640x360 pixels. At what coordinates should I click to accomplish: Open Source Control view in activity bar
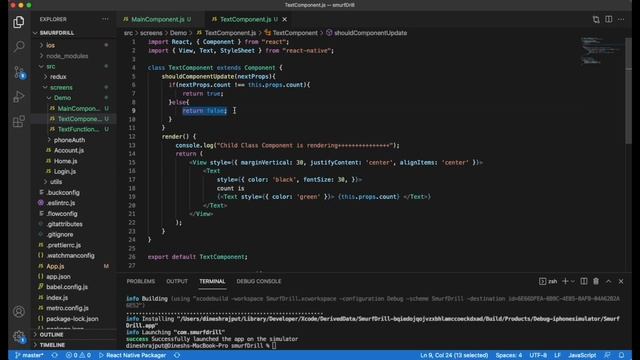point(18,72)
